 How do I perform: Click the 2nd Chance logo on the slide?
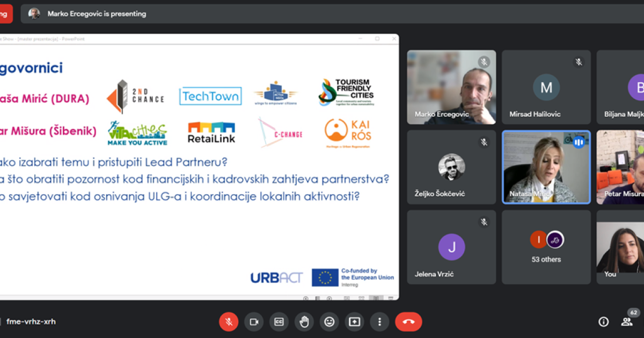click(135, 97)
